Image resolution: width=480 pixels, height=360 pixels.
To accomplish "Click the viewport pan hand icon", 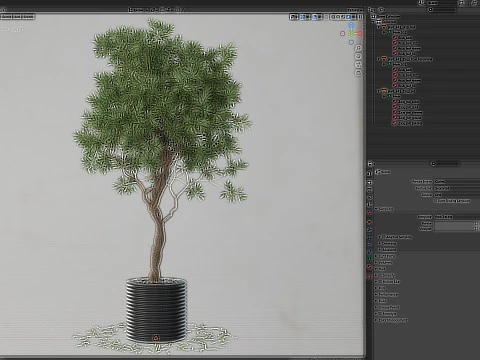I will (x=358, y=57).
